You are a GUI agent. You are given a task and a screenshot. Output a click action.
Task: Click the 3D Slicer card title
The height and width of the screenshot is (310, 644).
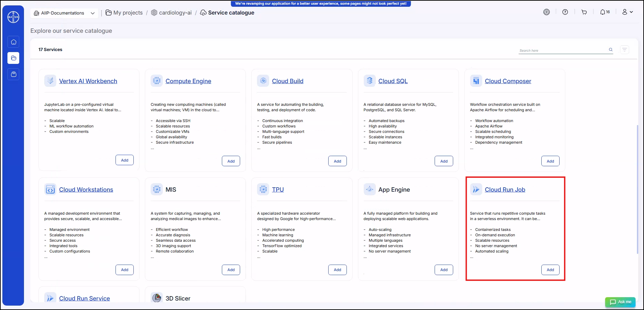coord(178,299)
